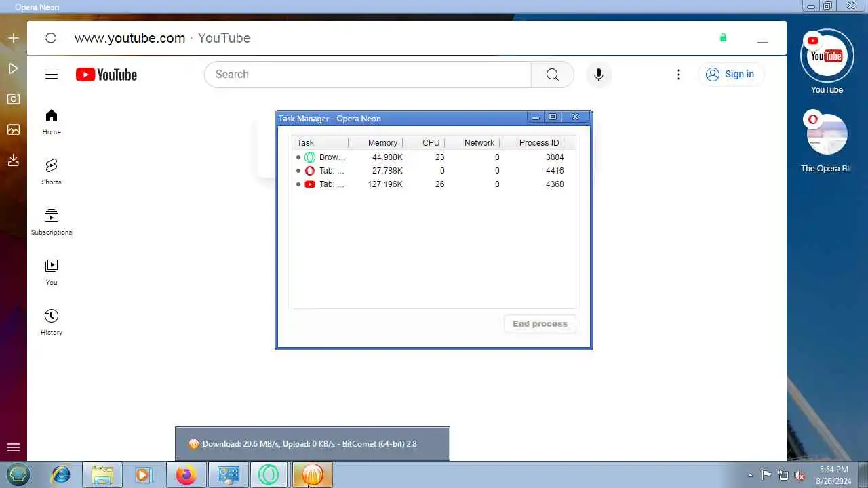Open History in YouTube sidebar
Image resolution: width=868 pixels, height=488 pixels.
[52, 323]
